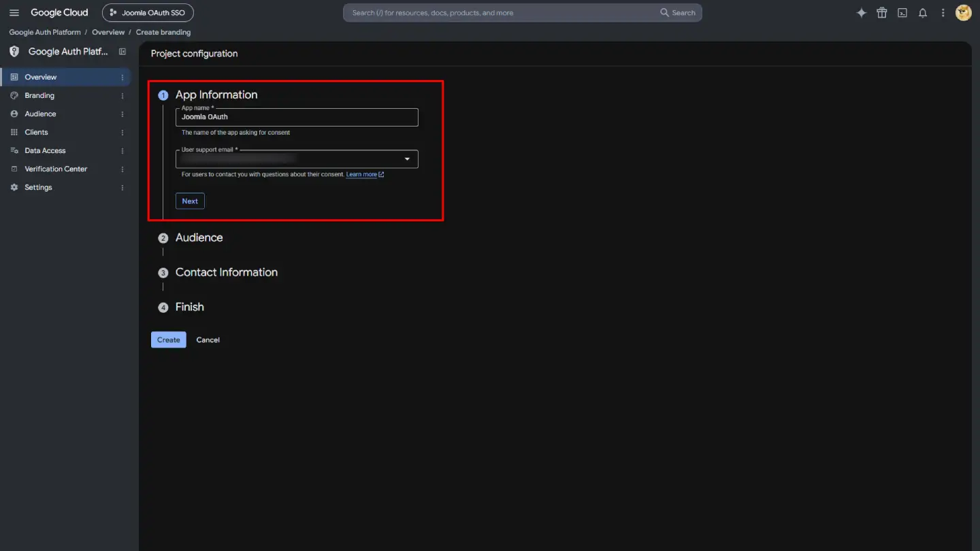Click the Settings gear icon
This screenshot has height=551, width=980.
[14, 188]
